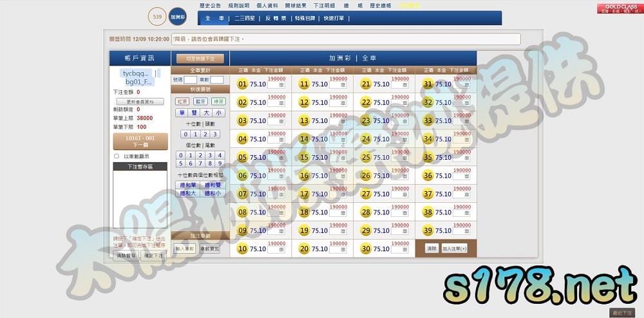
Task: Focus the 號碼 input field
Action: pyautogui.click(x=190, y=80)
